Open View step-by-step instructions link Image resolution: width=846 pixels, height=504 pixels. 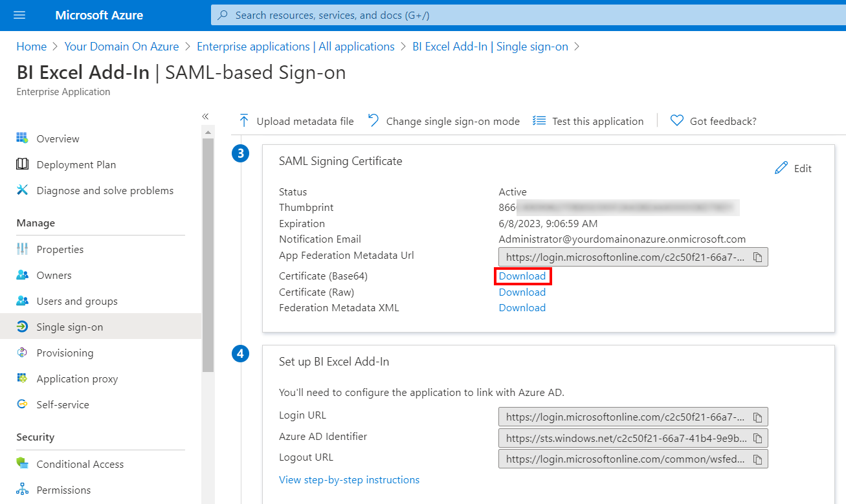tap(350, 479)
